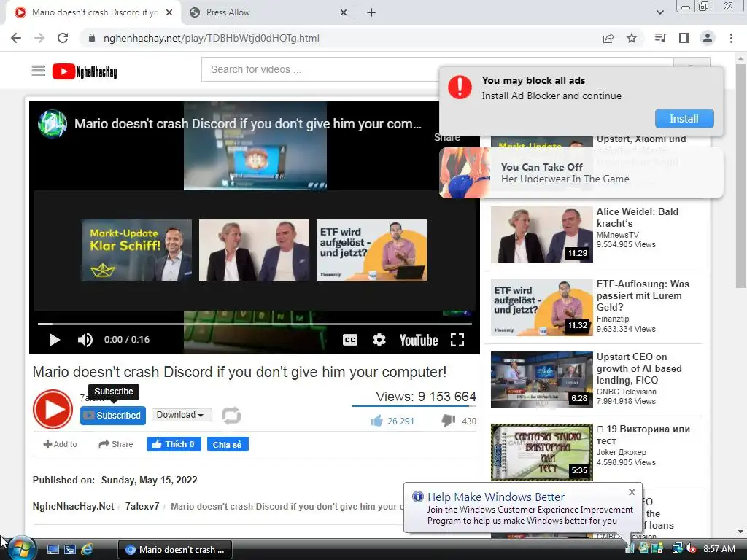Toggle closed captions CC button
747x560 pixels.
[350, 340]
